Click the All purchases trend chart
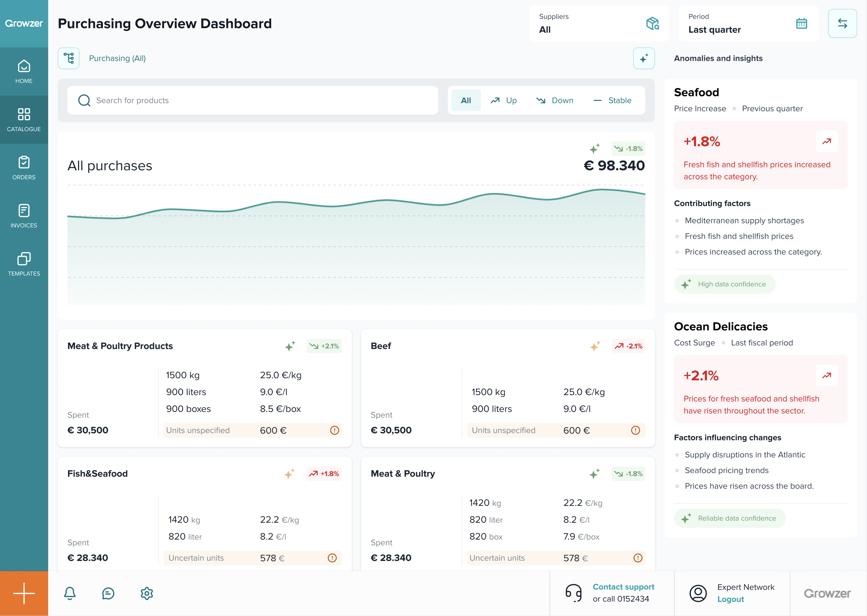The height and width of the screenshot is (616, 867). [356, 245]
